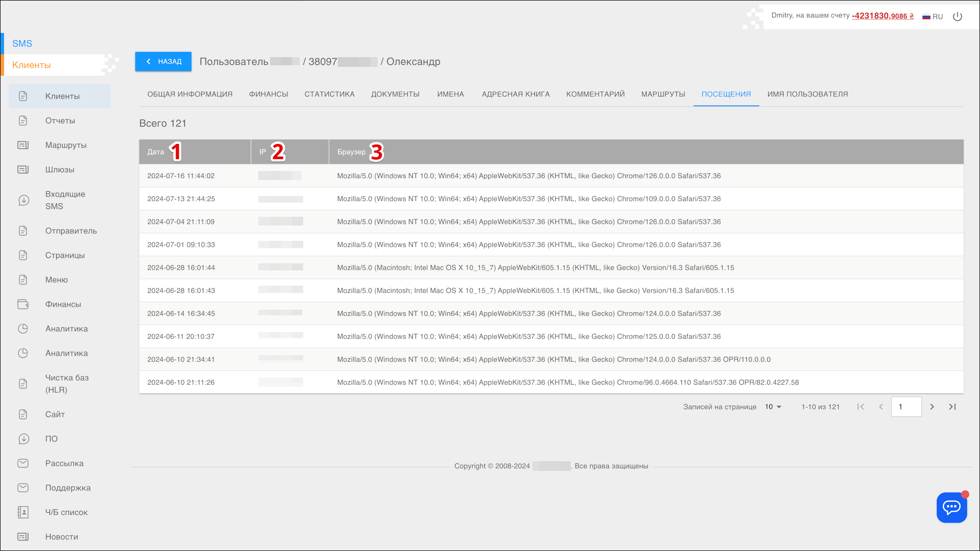Click the Назад back button
Viewport: 980px width, 551px height.
pos(163,62)
